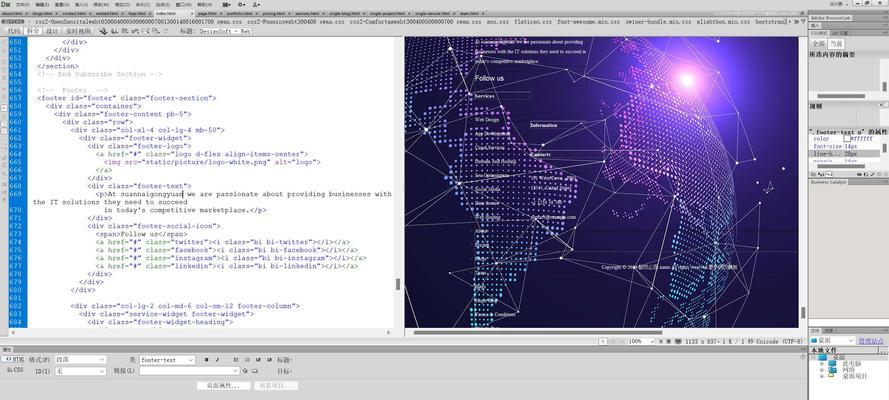Image resolution: width=889 pixels, height=400 pixels.
Task: Click the live code inspect icon in document toolbar
Action: coord(104,31)
